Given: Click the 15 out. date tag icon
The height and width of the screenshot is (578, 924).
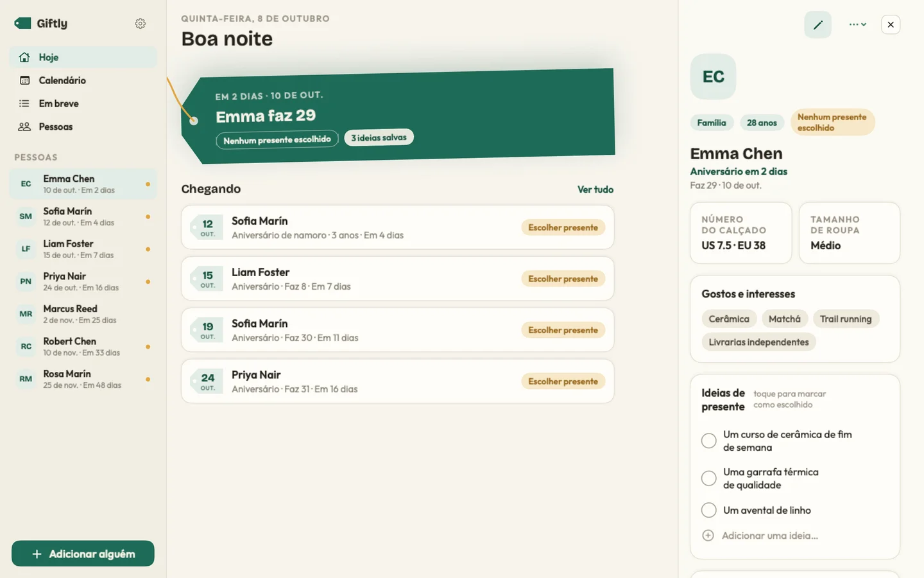Looking at the screenshot, I should coord(207,279).
